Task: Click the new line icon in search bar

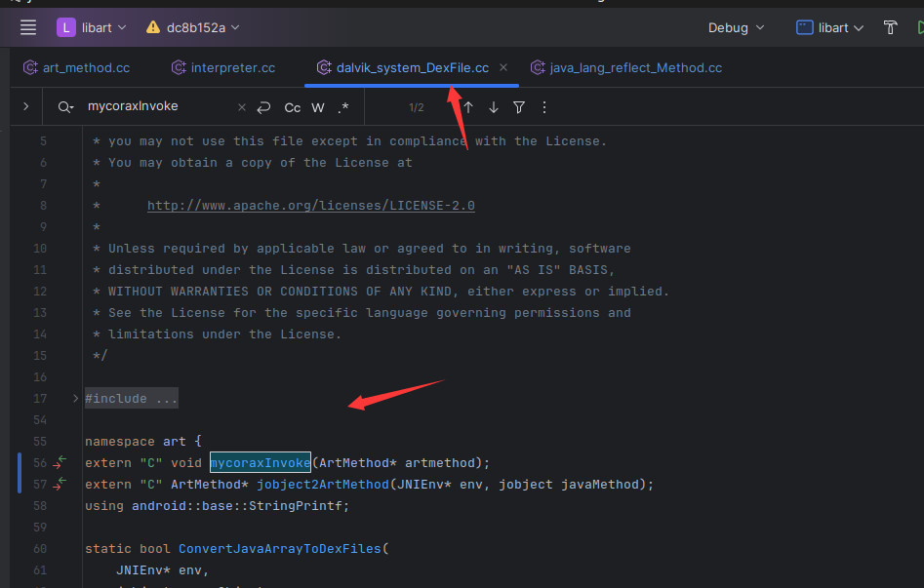Action: [x=263, y=107]
